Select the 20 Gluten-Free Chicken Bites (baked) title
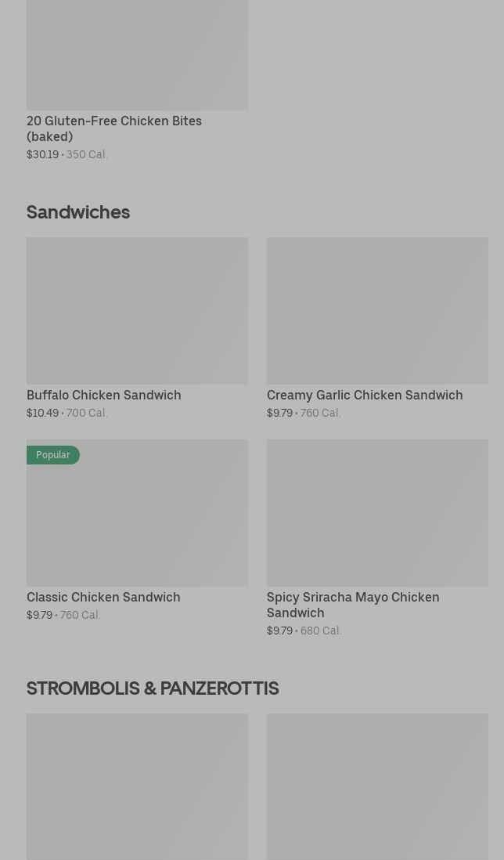This screenshot has width=504, height=860. (x=114, y=128)
